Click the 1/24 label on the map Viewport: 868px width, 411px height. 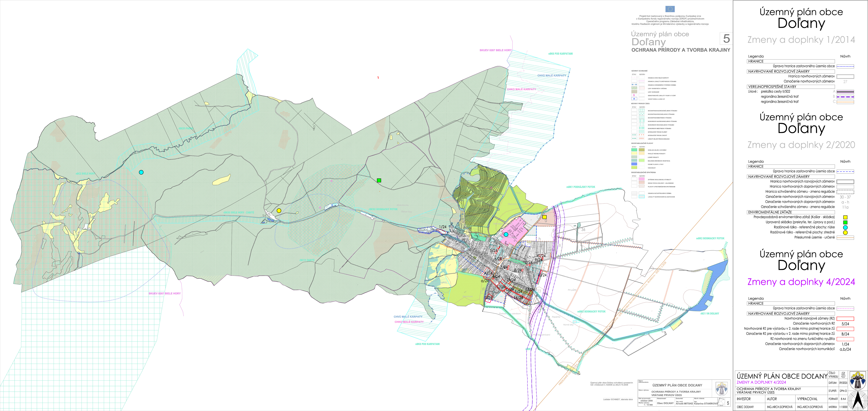coord(443,227)
